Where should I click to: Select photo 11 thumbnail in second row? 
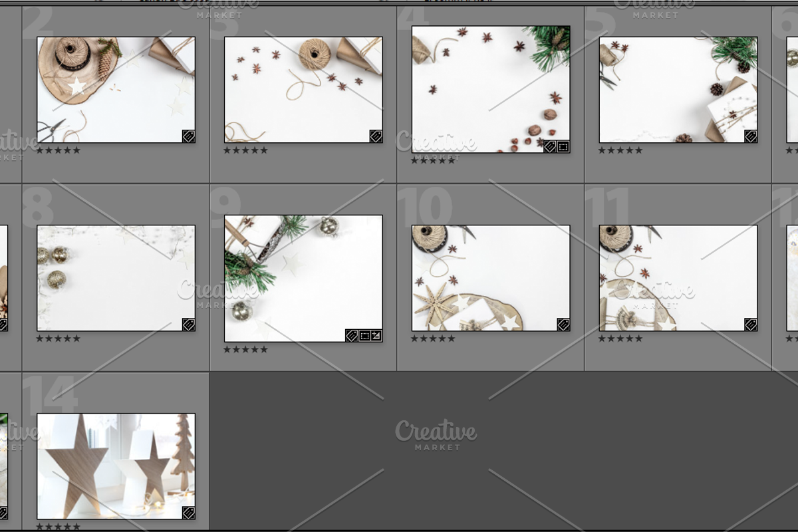(x=678, y=278)
